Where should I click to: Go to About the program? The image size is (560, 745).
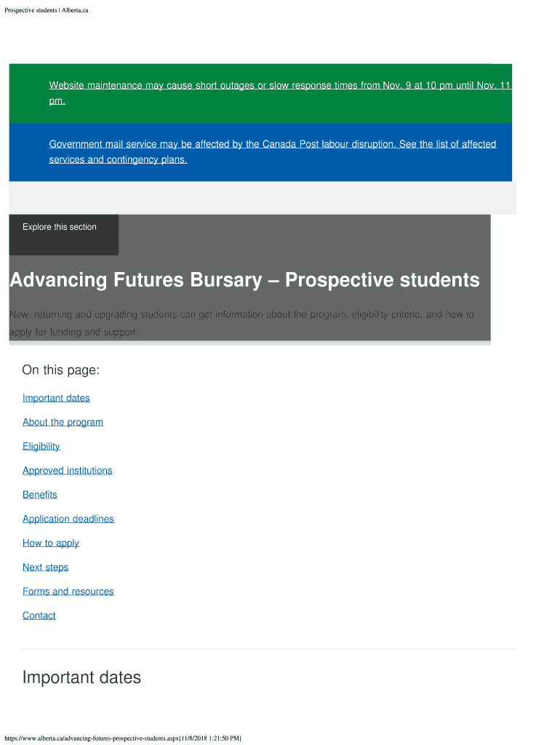[x=63, y=422]
